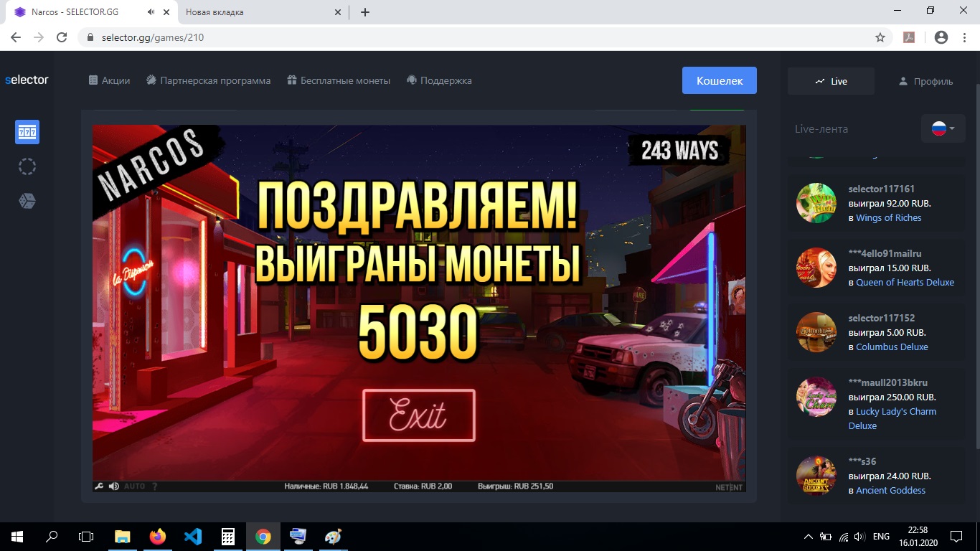Go forward in the browser

click(39, 37)
